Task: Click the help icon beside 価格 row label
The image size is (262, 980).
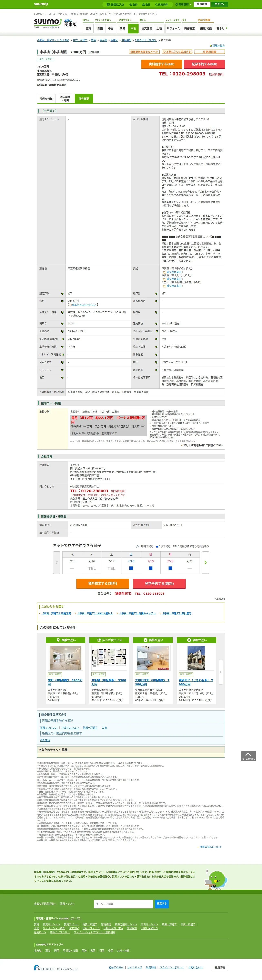Action: (62, 301)
